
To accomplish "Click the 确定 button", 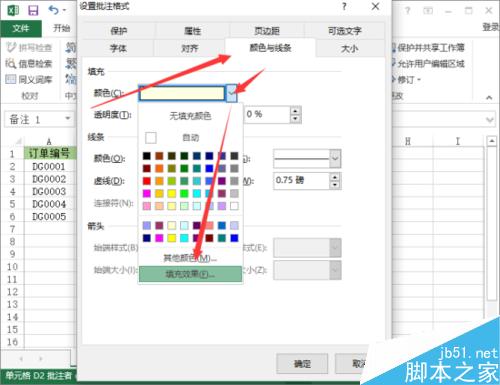I will pyautogui.click(x=302, y=364).
